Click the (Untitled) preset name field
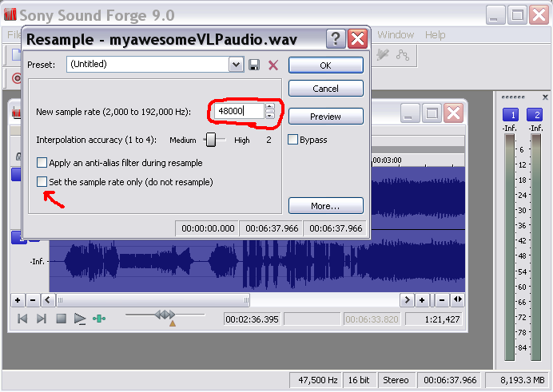 (148, 65)
